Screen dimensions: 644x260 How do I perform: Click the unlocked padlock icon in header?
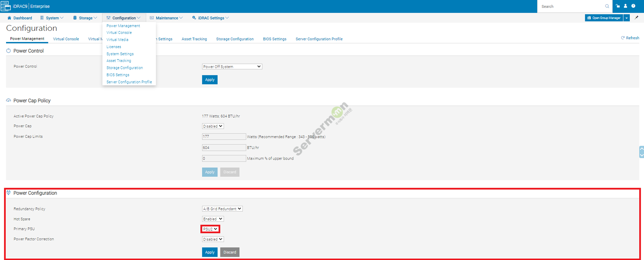click(x=618, y=6)
